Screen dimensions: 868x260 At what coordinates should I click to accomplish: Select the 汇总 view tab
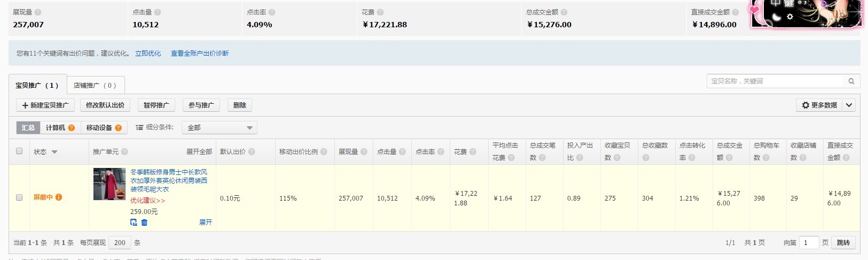pos(28,128)
